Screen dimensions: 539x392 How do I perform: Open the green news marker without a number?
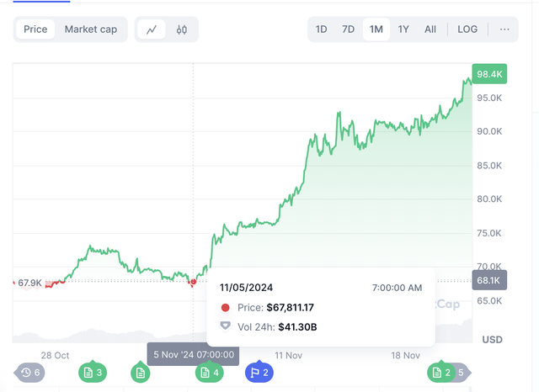pos(141,372)
